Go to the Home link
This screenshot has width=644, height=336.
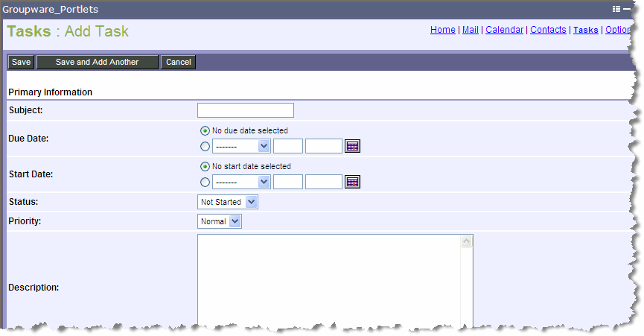click(x=443, y=30)
